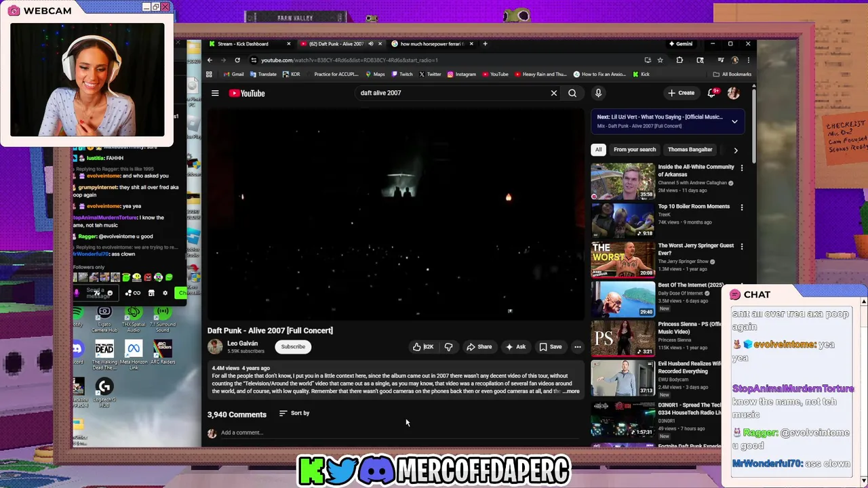Share the Daft Punk video
The width and height of the screenshot is (868, 488).
(479, 347)
